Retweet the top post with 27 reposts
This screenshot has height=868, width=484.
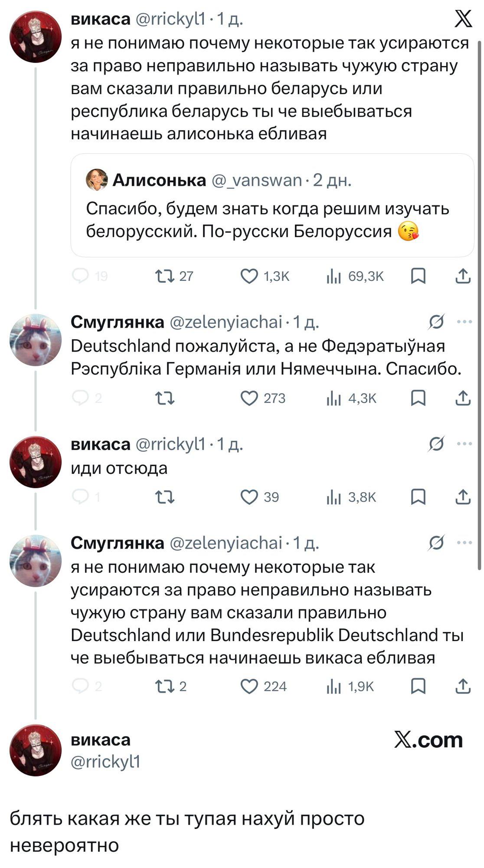165,276
